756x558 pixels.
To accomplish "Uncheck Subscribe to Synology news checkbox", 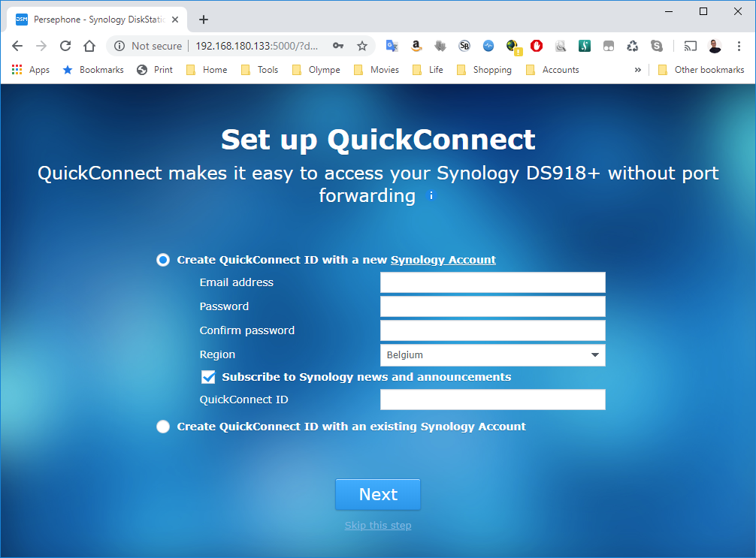I will point(208,377).
